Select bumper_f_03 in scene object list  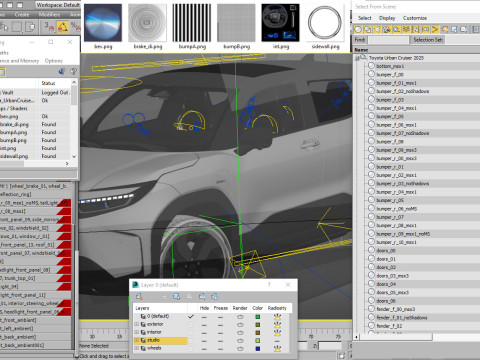(390, 100)
